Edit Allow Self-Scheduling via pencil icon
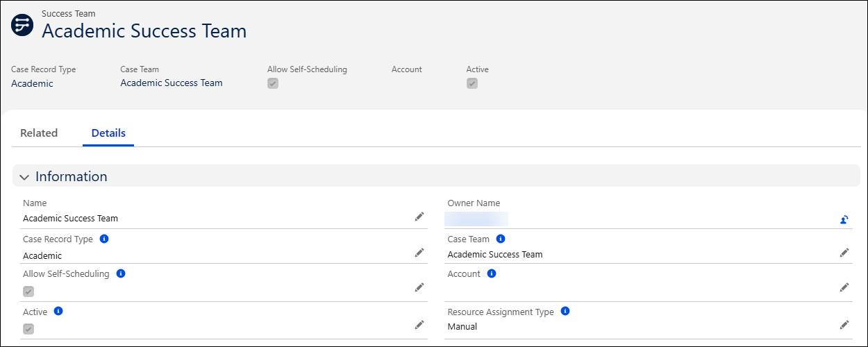868x347 pixels. coord(419,287)
